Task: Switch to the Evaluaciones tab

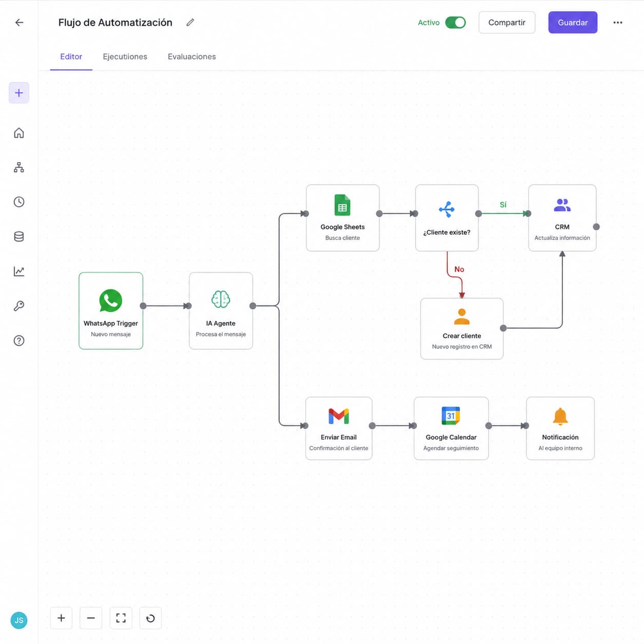Action: click(192, 56)
